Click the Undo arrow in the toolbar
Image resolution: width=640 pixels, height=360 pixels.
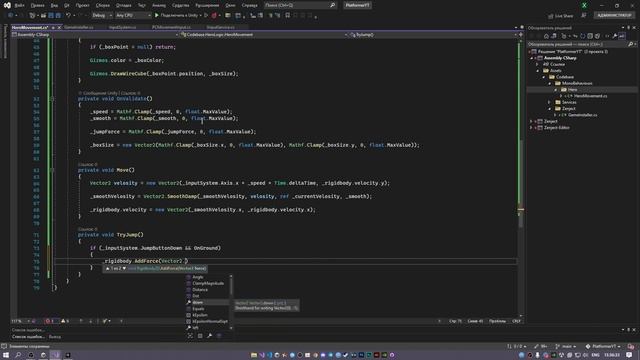coord(68,15)
